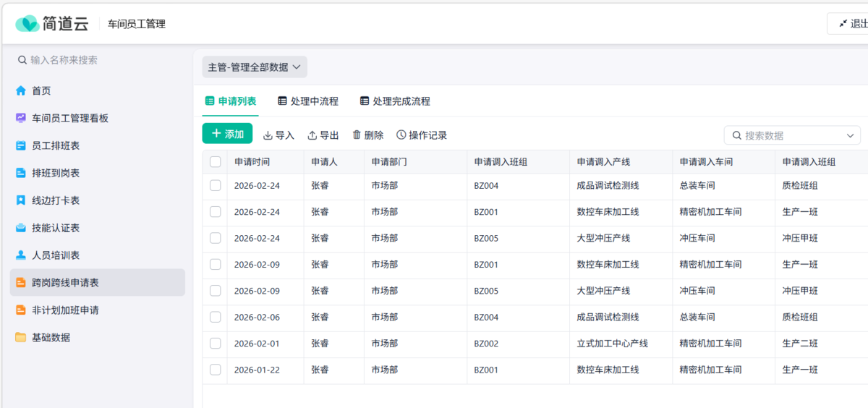Toggle the select-all checkbox in table header

[216, 162]
